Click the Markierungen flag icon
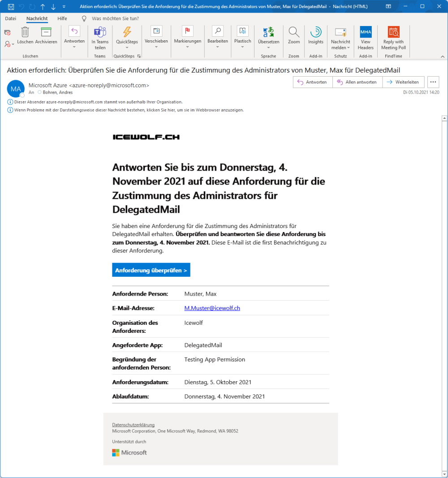The width and height of the screenshot is (448, 478). click(x=187, y=31)
